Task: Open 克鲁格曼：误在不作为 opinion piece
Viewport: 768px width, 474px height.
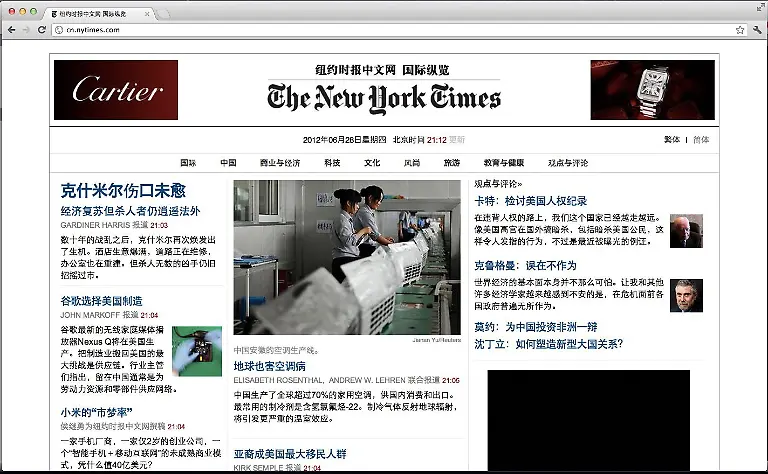Action: 525,265
